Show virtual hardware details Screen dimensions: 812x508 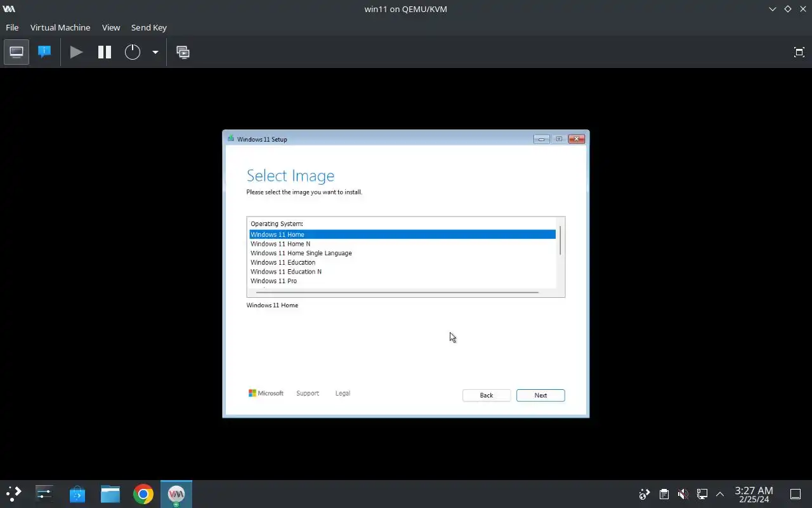[x=44, y=52]
